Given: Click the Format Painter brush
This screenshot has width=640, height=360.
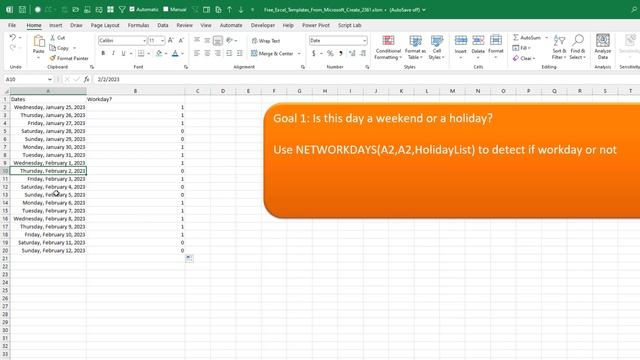Looking at the screenshot, I should tap(53, 58).
